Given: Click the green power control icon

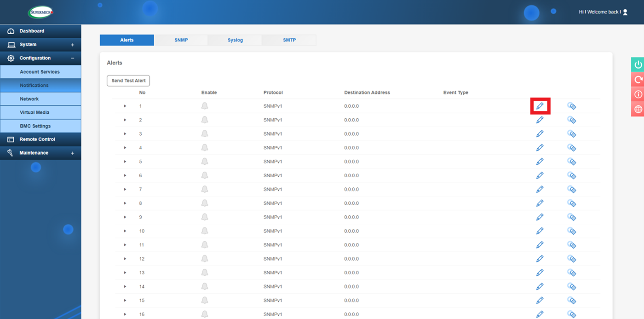Looking at the screenshot, I should [x=638, y=64].
